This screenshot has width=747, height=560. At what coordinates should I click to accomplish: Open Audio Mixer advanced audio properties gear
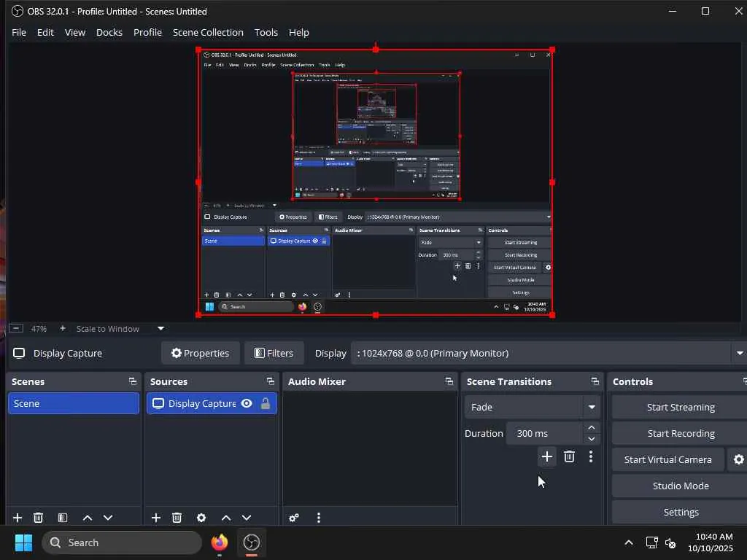[x=294, y=518]
